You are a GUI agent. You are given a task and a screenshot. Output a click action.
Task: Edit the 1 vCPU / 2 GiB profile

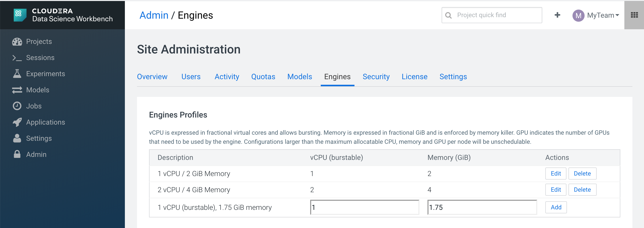point(556,174)
